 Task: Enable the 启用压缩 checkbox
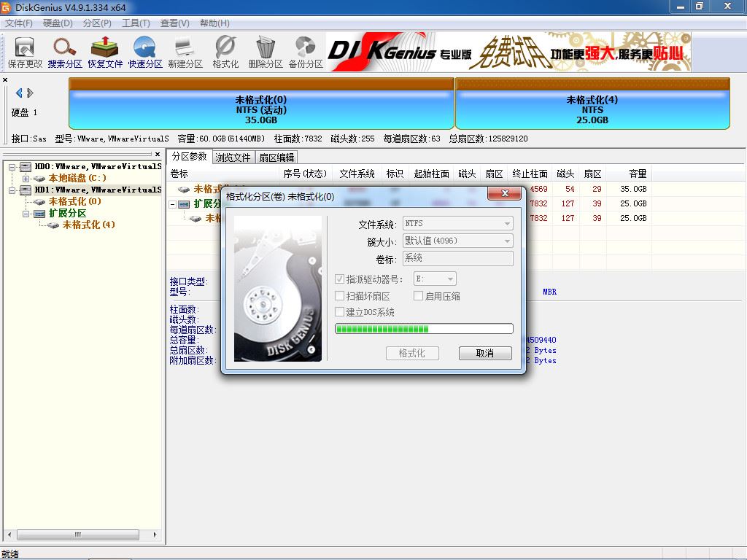[418, 296]
